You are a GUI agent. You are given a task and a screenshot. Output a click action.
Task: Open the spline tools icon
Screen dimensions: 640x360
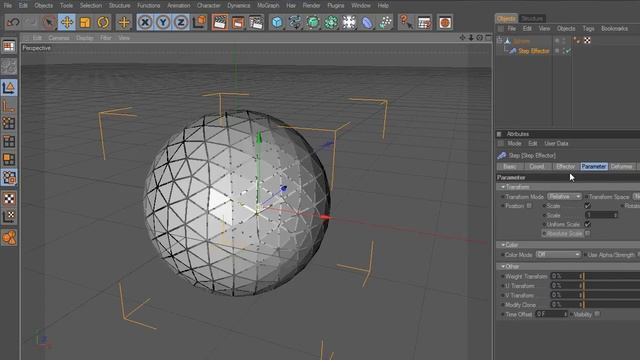[295, 22]
